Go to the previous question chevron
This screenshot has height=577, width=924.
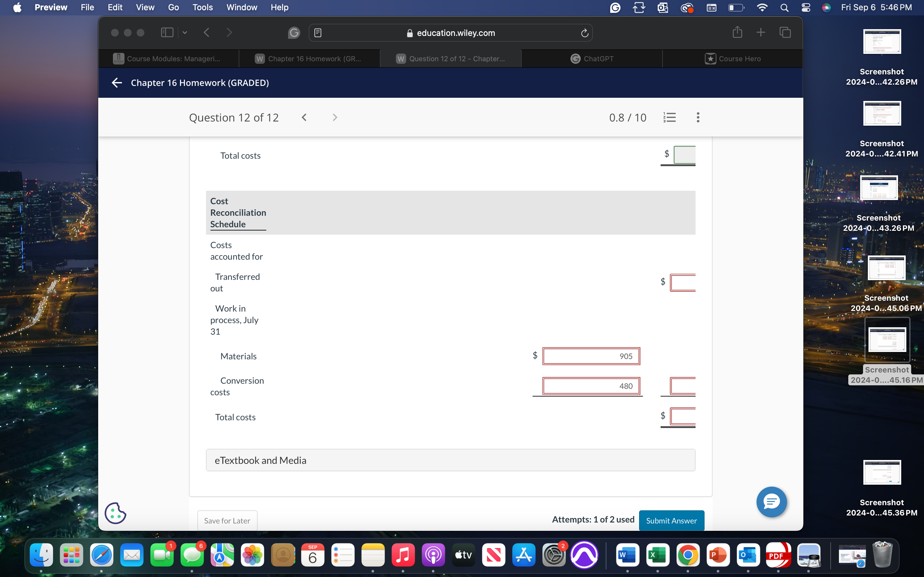click(x=304, y=118)
